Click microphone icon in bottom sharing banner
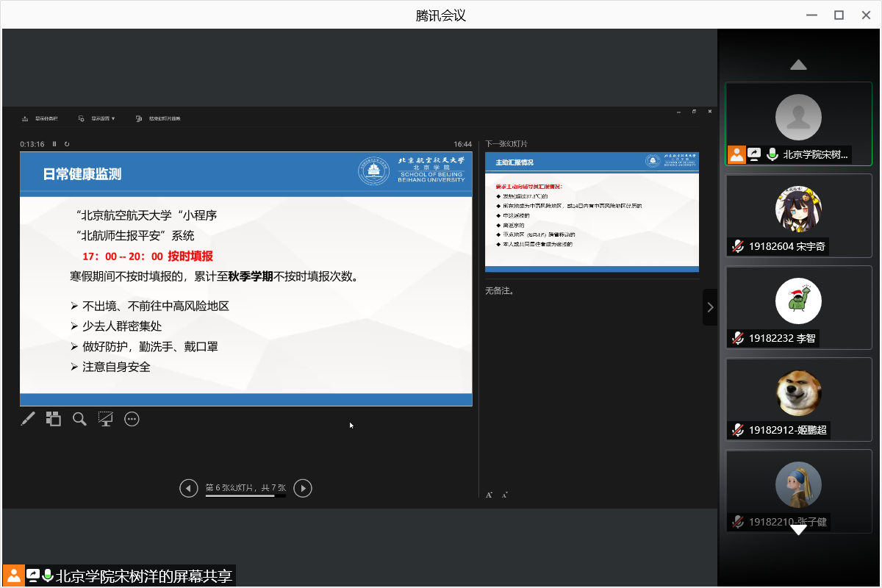Image resolution: width=882 pixels, height=588 pixels. tap(48, 576)
